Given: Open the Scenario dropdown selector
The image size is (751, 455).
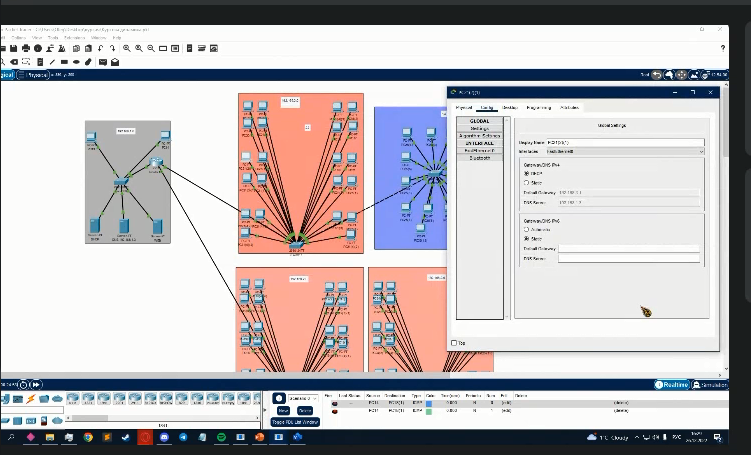Looking at the screenshot, I should [x=303, y=398].
